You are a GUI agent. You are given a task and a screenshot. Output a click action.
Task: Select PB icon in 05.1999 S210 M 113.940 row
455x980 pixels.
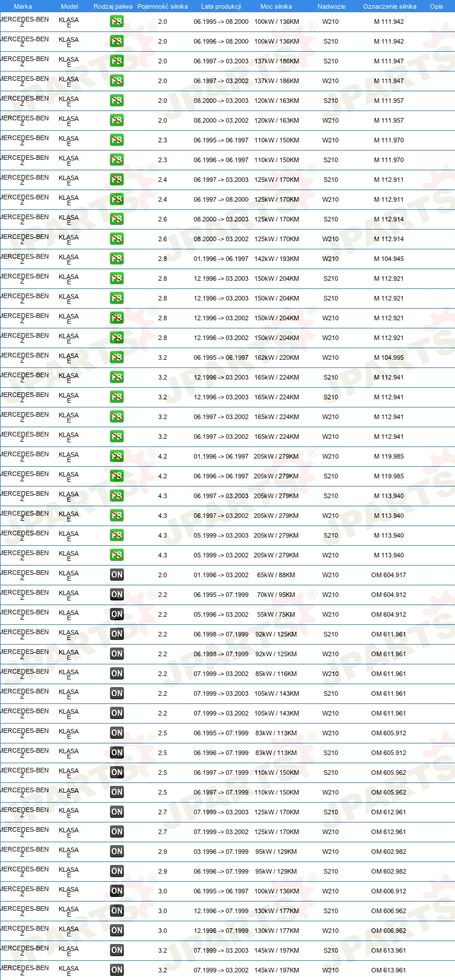[116, 535]
